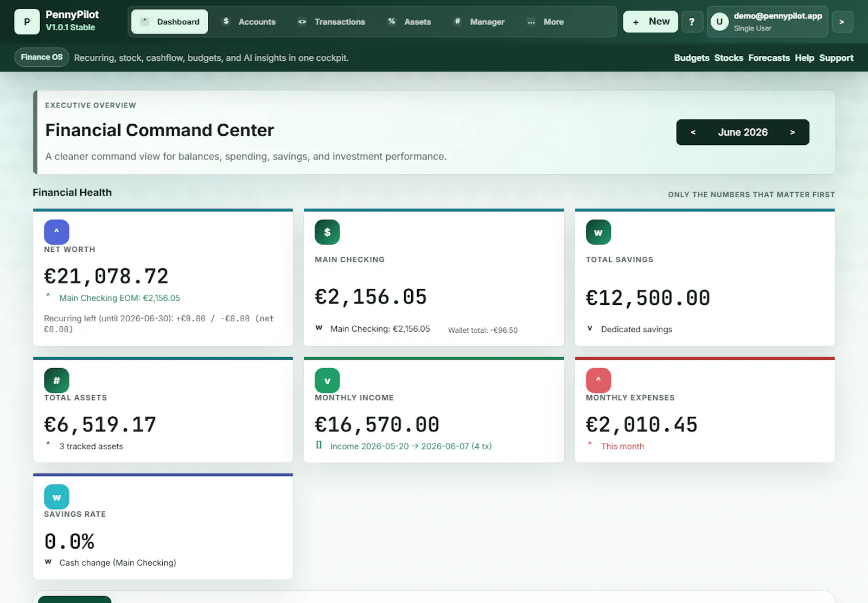Click the caret icon in Dashboard tab
This screenshot has height=603, width=868.
pyautogui.click(x=145, y=21)
